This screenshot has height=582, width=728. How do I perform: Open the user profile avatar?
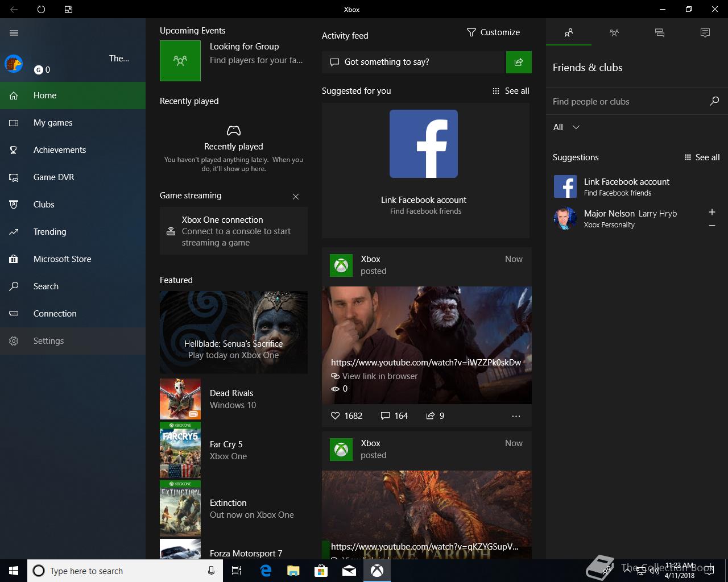pos(14,64)
